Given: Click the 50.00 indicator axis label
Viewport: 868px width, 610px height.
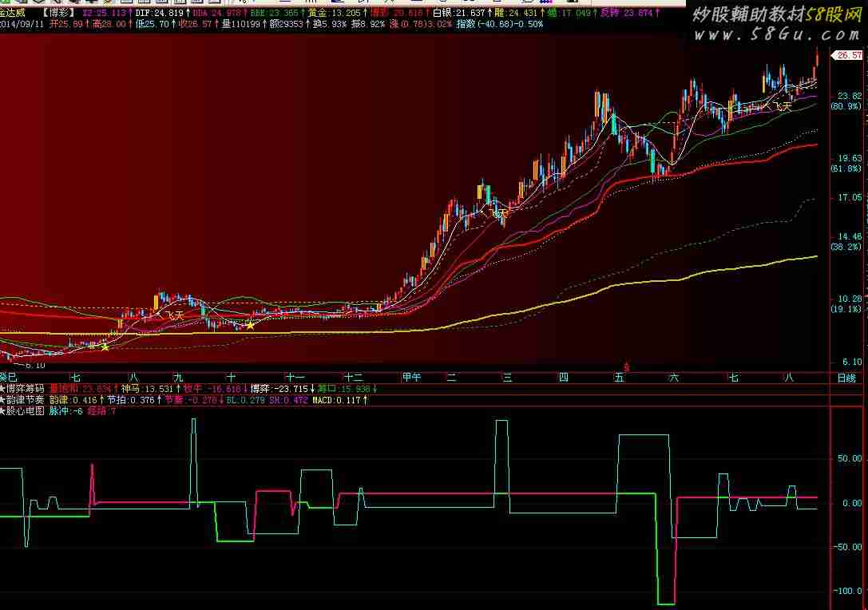Looking at the screenshot, I should pos(850,458).
